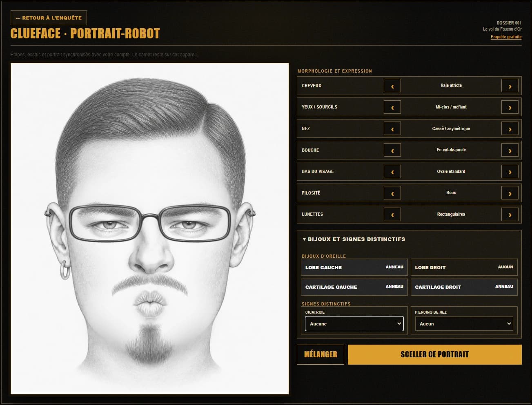Open the Piercing de nez dropdown
This screenshot has width=532, height=405.
(x=464, y=324)
